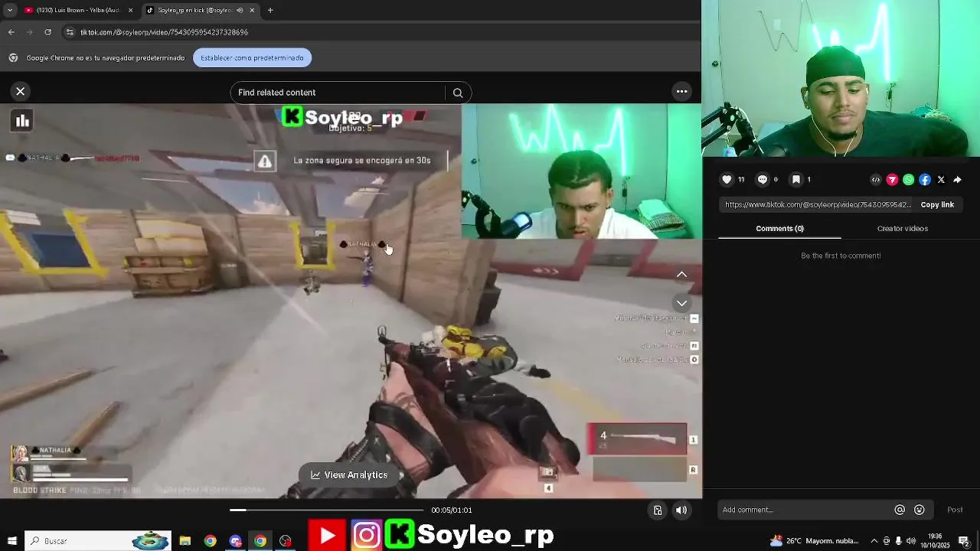Click the search magnifier in Find related content

coord(458,93)
